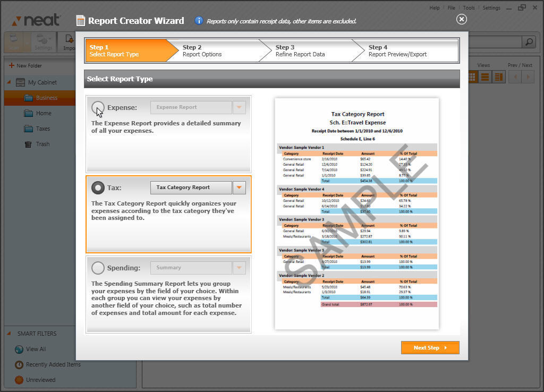Open the Tax Category Report dropdown
Screen dimensions: 544x392
pos(239,188)
